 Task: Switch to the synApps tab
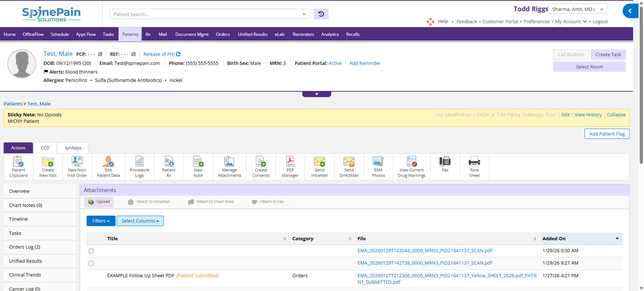click(73, 148)
